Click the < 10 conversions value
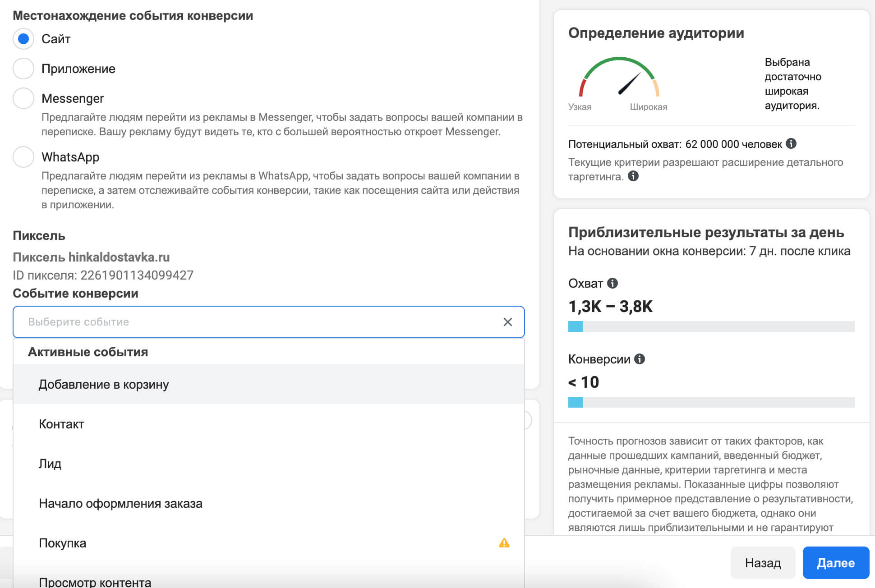The width and height of the screenshot is (875, 588). [584, 382]
